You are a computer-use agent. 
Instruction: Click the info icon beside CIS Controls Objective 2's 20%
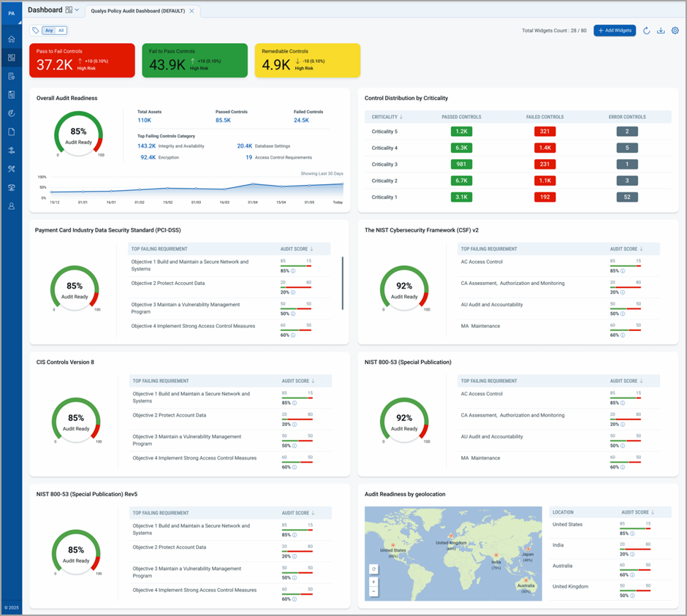295,424
